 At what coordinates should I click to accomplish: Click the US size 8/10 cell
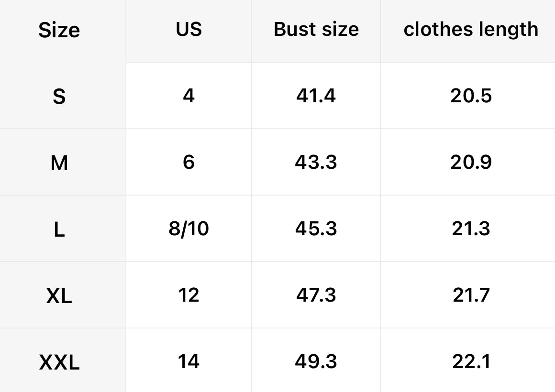click(x=189, y=229)
